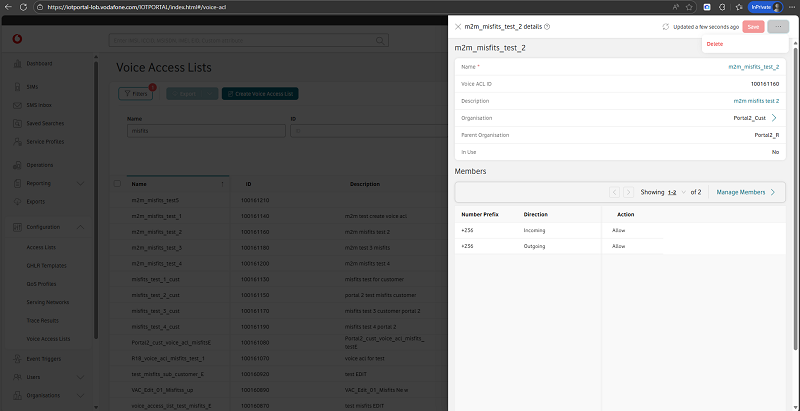This screenshot has height=411, width=800.
Task: Choose Delete from the actions menu
Action: 715,44
